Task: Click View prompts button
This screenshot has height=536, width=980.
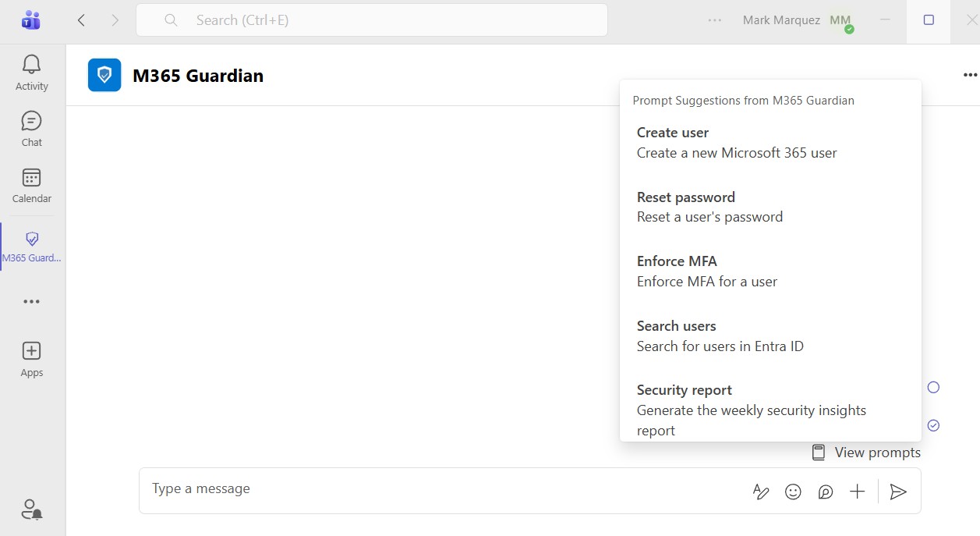Action: pyautogui.click(x=866, y=453)
